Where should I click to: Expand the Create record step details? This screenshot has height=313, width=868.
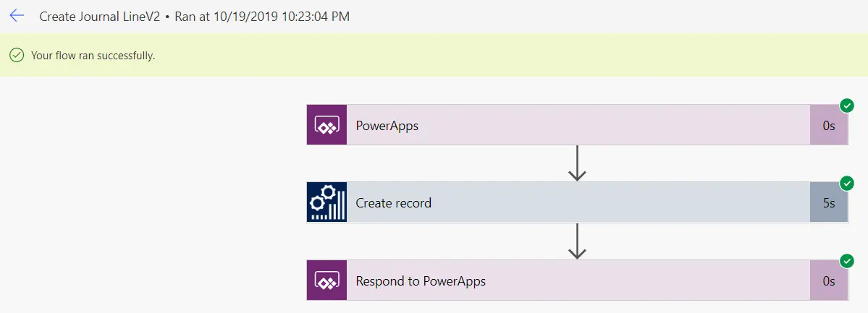578,202
